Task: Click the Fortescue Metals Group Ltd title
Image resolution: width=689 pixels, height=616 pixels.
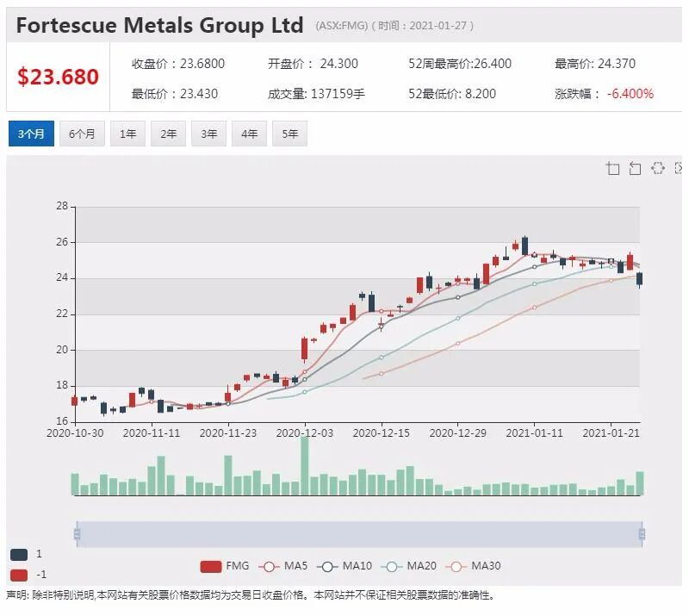Action: [159, 25]
